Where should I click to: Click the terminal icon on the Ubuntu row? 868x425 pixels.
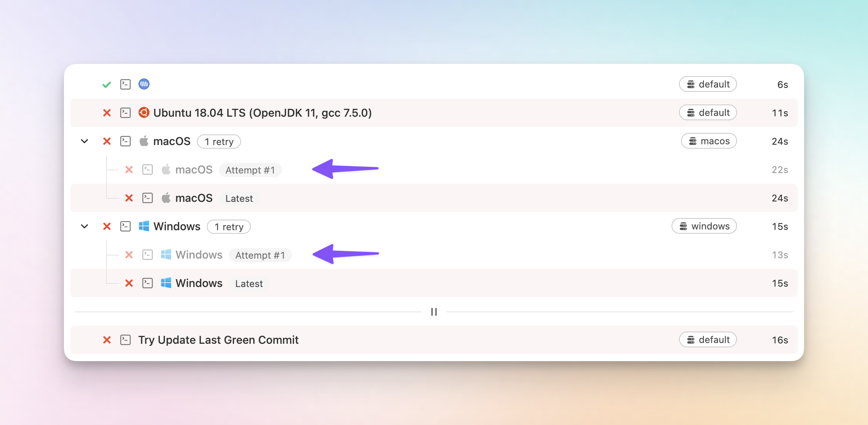[125, 113]
